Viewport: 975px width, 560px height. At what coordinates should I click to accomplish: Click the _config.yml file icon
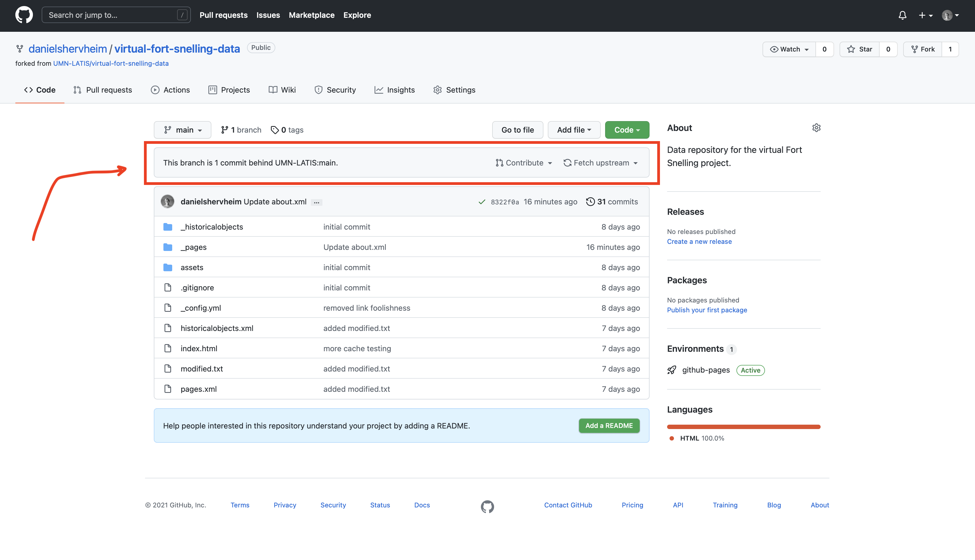[168, 308]
